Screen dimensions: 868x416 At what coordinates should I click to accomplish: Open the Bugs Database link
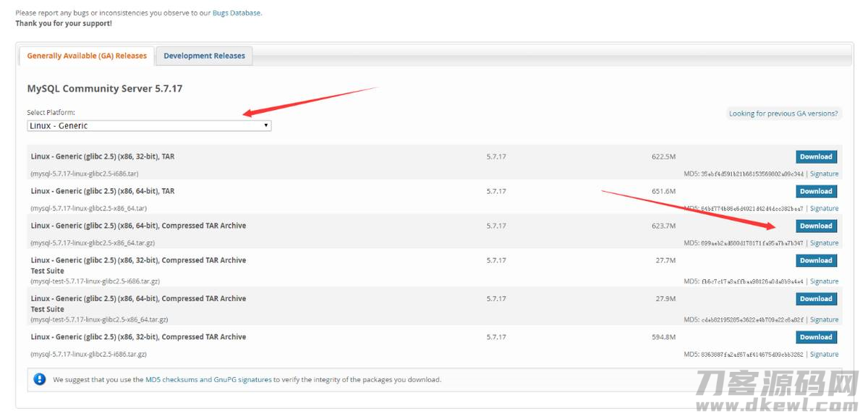[x=237, y=13]
